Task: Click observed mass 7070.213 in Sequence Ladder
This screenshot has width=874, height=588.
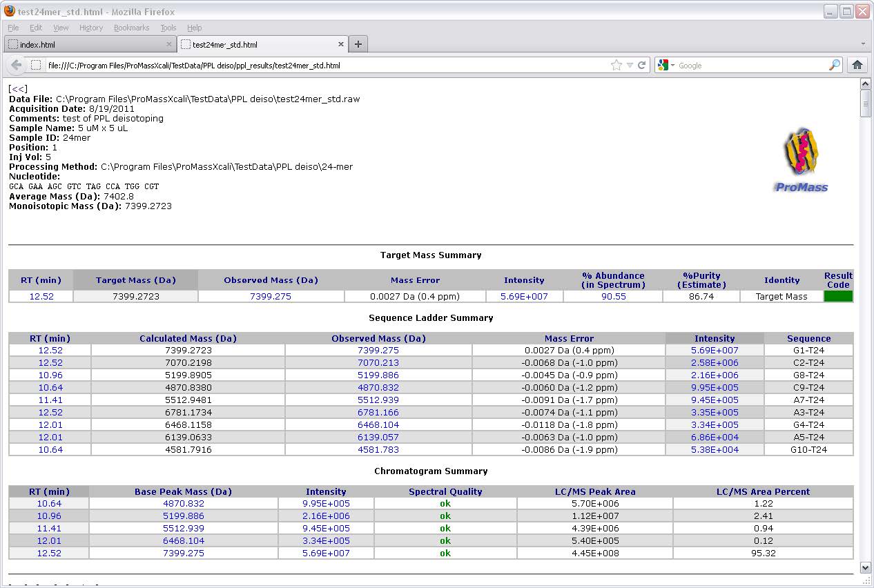Action: pyautogui.click(x=378, y=362)
